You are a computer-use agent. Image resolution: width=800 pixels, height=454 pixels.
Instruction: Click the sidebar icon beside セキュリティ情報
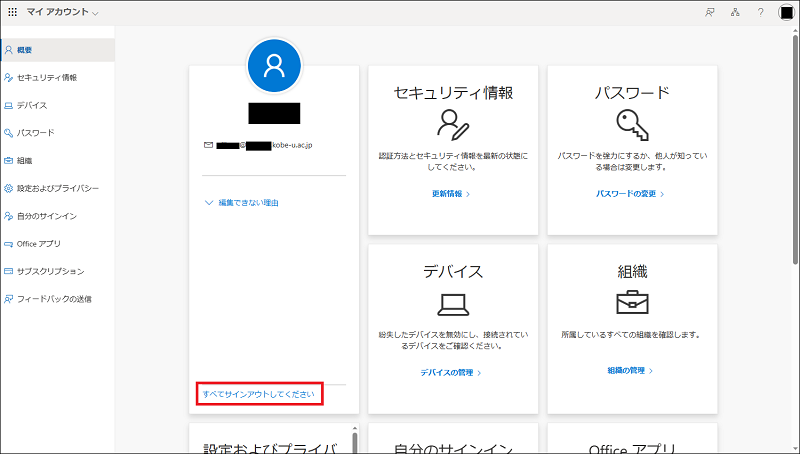pyautogui.click(x=9, y=78)
